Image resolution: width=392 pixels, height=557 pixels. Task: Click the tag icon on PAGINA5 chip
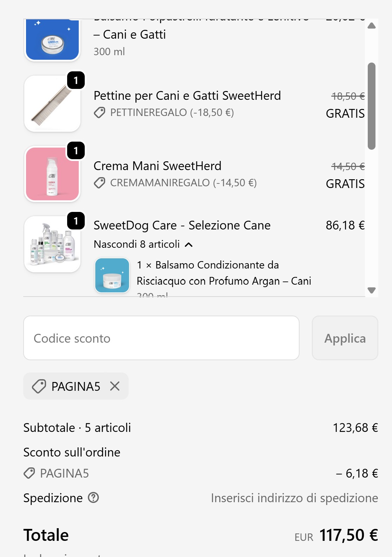[x=39, y=386]
